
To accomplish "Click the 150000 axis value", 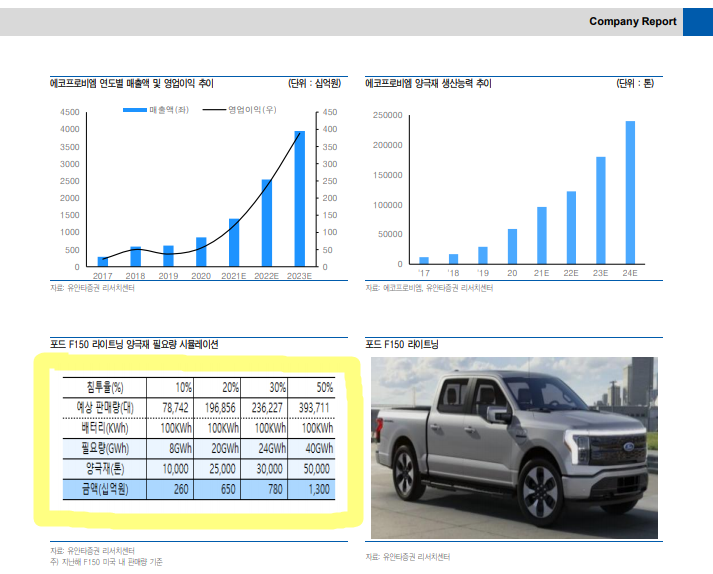I will (388, 175).
